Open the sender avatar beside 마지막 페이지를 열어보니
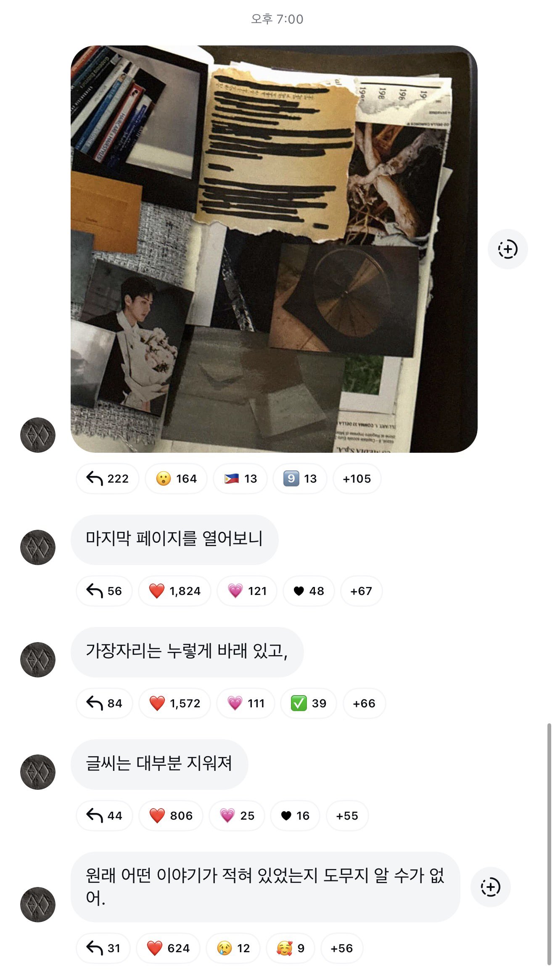555x980 pixels. 38,547
